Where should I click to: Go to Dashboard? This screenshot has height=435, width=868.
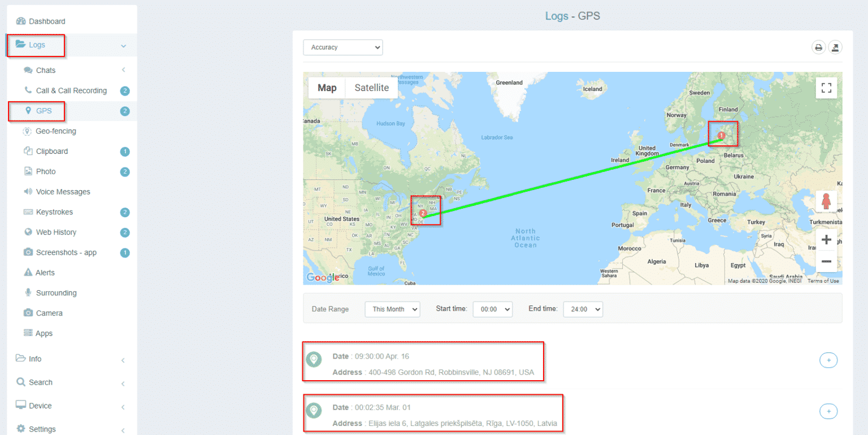(47, 21)
